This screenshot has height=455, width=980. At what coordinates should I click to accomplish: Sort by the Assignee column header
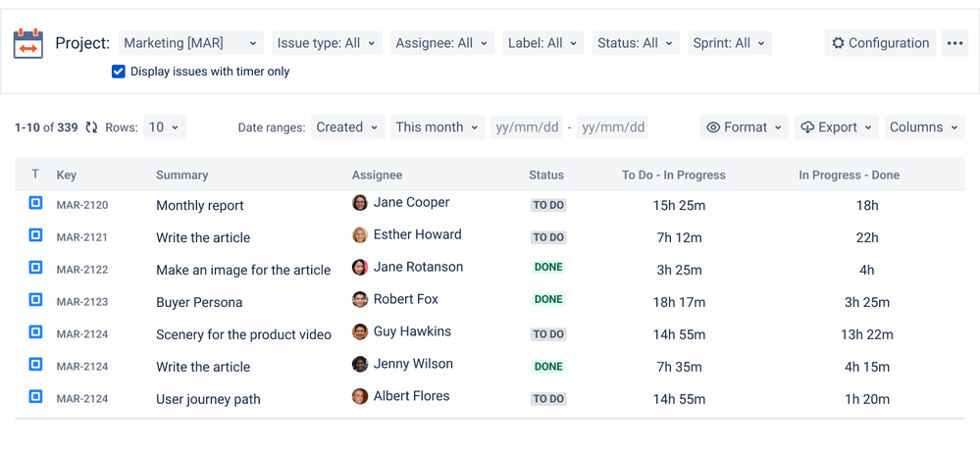(377, 175)
